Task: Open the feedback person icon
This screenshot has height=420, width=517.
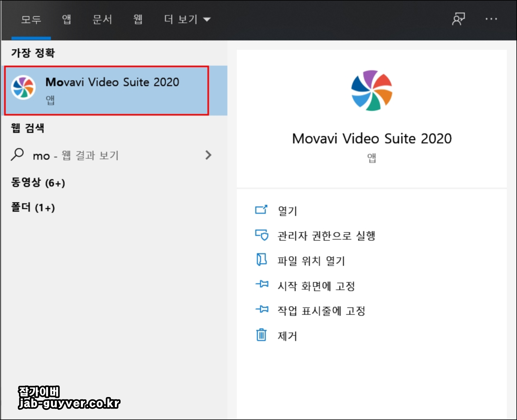Action: pyautogui.click(x=459, y=19)
